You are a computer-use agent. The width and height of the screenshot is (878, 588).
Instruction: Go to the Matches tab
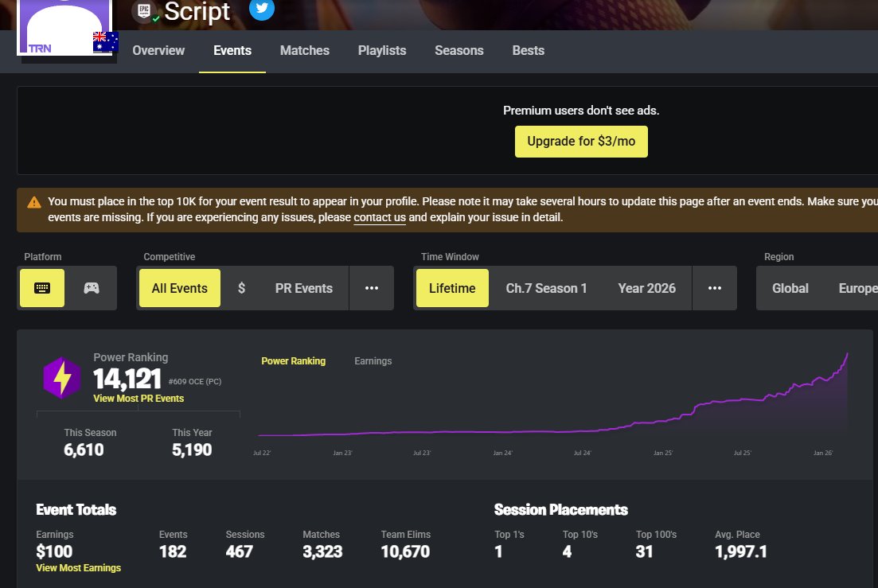(305, 50)
